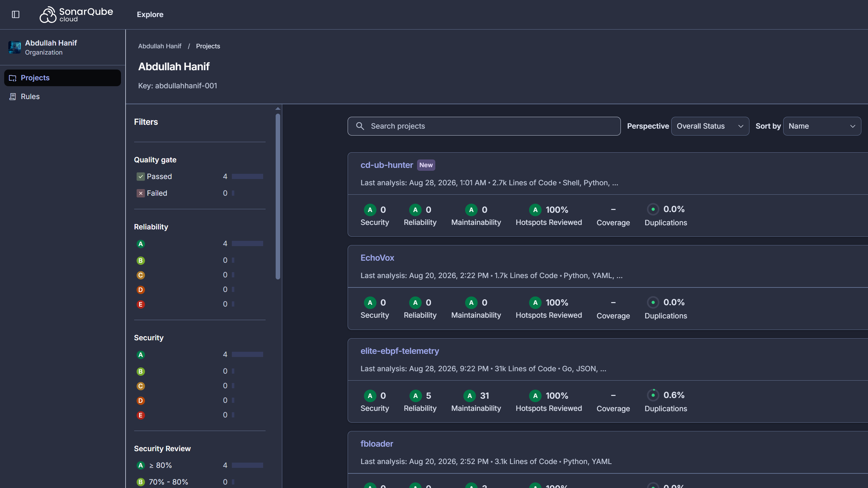This screenshot has width=868, height=488.
Task: Filter by Quality gate Failed
Action: tap(200, 193)
